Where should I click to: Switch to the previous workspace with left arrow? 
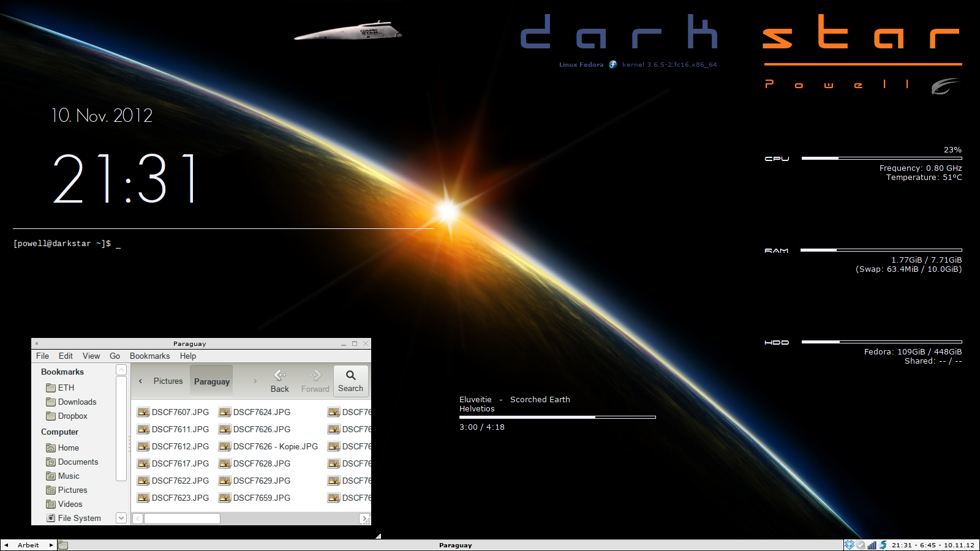click(6, 545)
